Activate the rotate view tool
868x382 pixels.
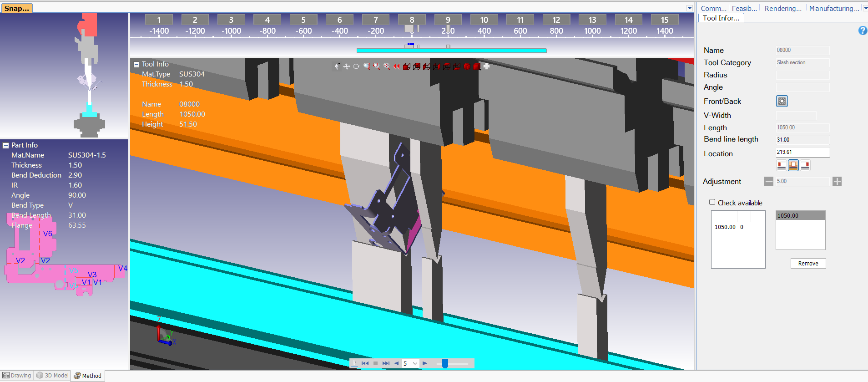tap(356, 66)
